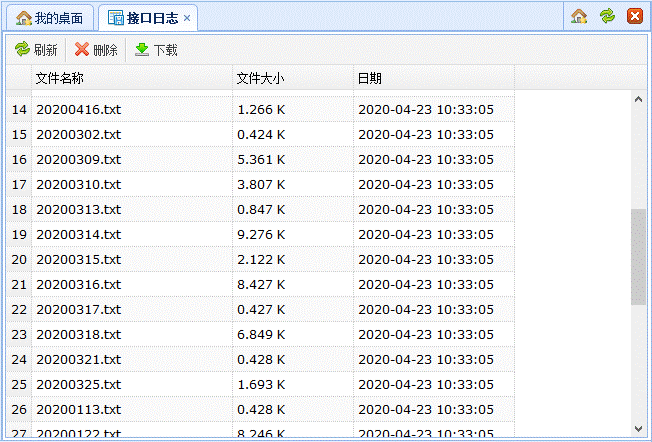Click the 日期 column header
Screen dimensions: 652x442
(x=434, y=78)
